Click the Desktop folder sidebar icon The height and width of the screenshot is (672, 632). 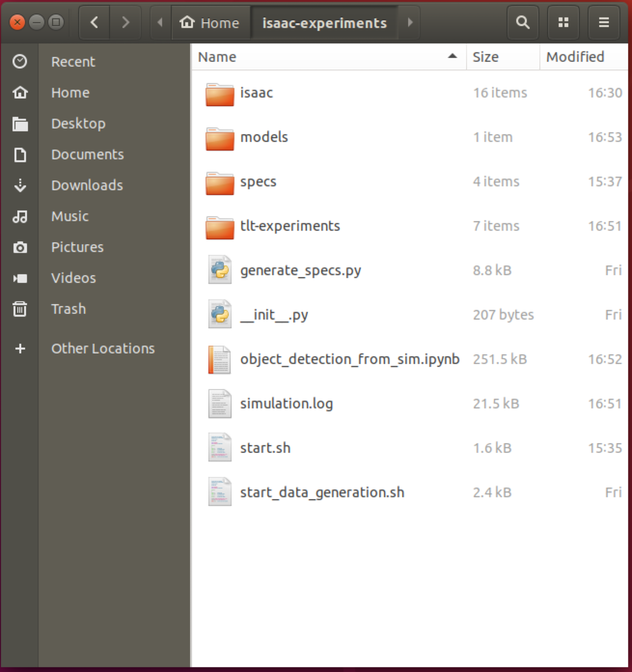pyautogui.click(x=20, y=124)
